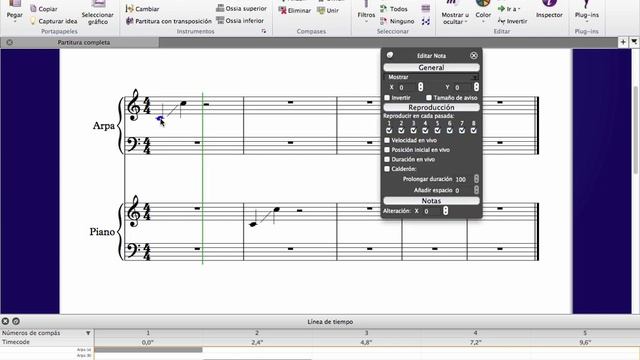
Task: Toggle playback pass 4 checkbox
Action: [425, 130]
